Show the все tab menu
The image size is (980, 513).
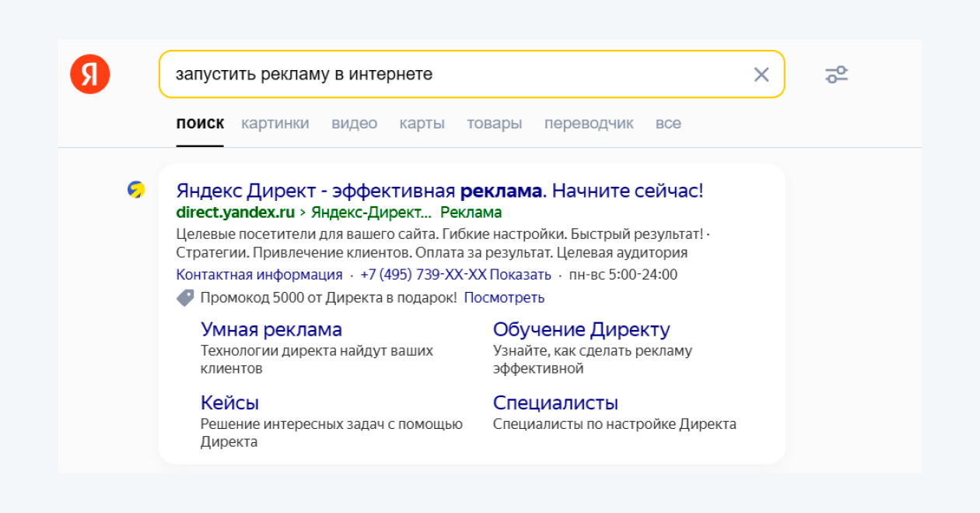coord(668,123)
